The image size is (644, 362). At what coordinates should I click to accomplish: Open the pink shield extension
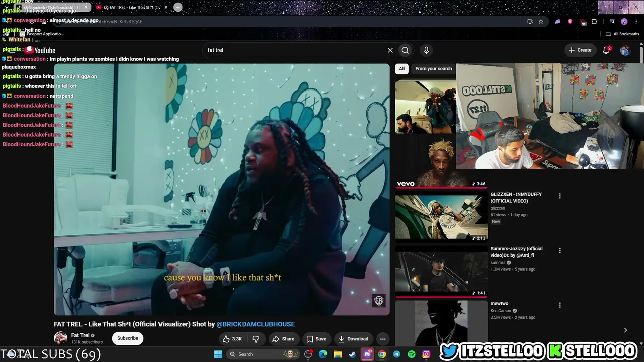pos(570,22)
